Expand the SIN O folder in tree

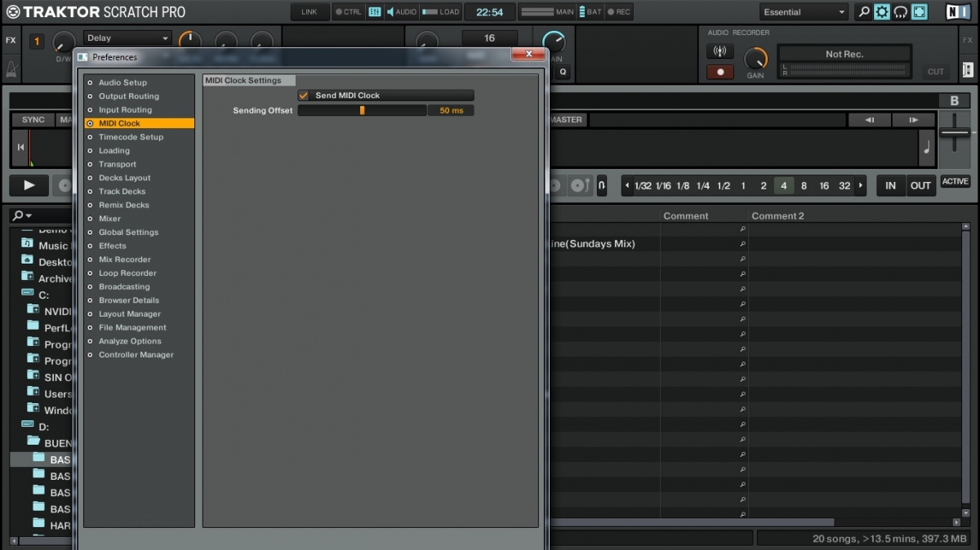click(x=33, y=375)
